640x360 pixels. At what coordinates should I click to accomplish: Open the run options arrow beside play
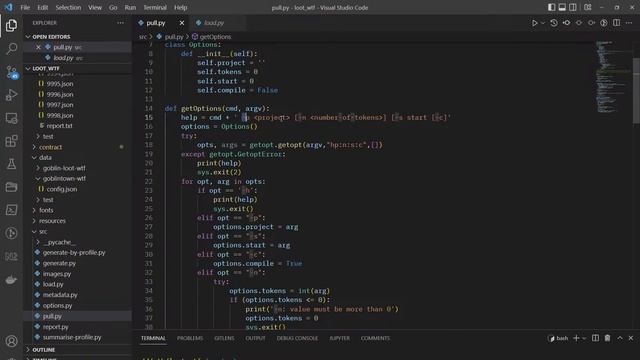[x=542, y=23]
